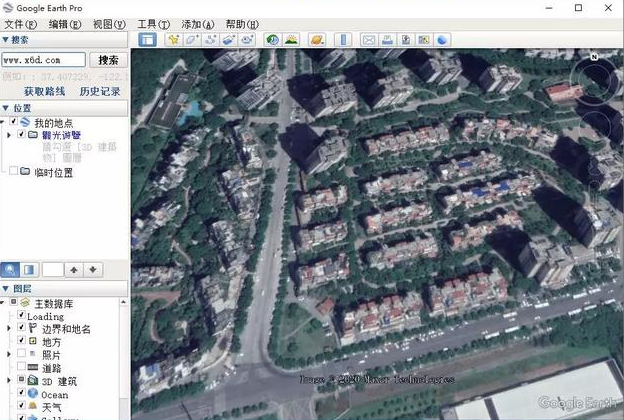Viewport: 624px width, 420px height.
Task: Expand the 边界和地名 layer
Action: [9, 328]
